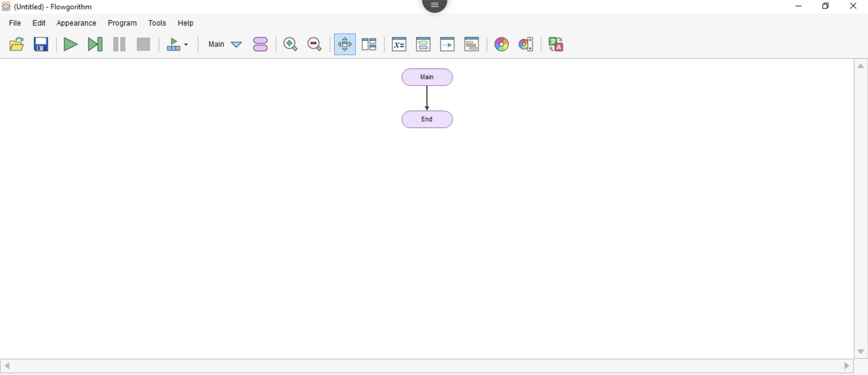This screenshot has height=375, width=868.
Task: Run the program with the green play button
Action: 71,44
